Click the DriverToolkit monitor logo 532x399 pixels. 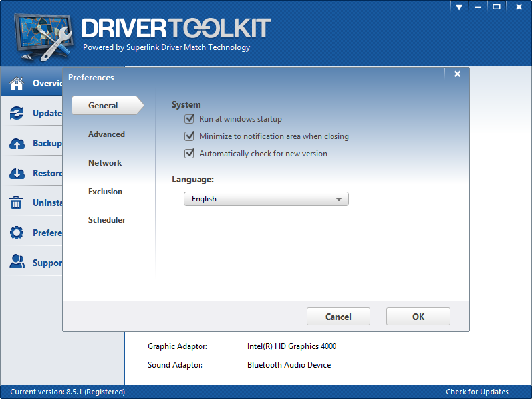[43, 37]
